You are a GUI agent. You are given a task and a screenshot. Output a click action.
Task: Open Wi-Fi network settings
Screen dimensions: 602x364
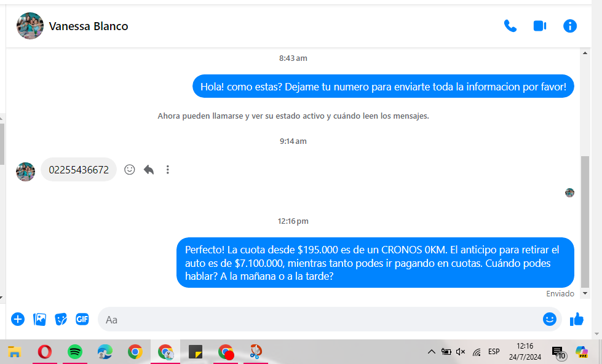pos(477,352)
